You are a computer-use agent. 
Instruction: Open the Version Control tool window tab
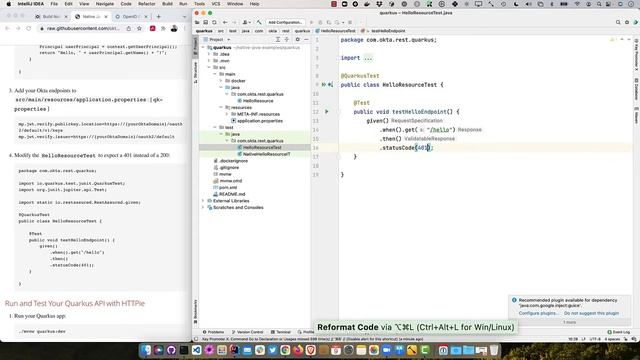tap(247, 332)
